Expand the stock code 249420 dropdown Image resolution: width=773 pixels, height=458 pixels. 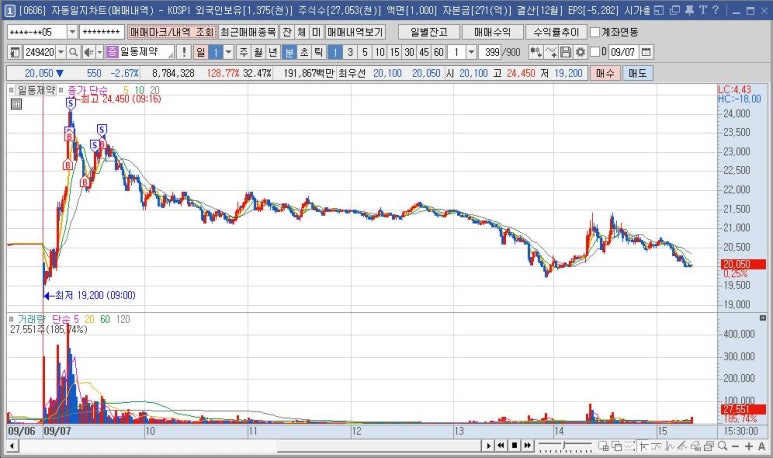point(61,52)
